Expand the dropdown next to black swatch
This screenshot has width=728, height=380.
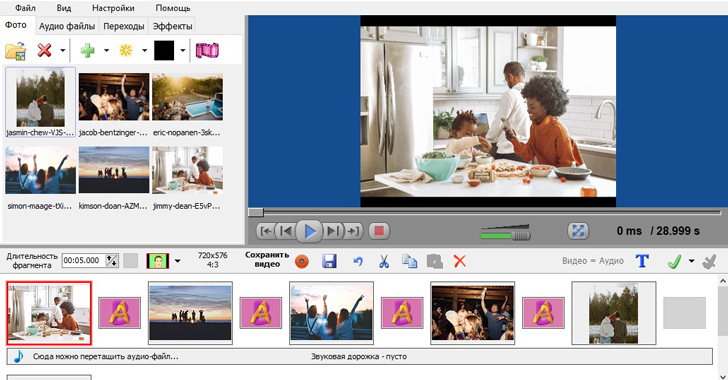click(x=183, y=50)
